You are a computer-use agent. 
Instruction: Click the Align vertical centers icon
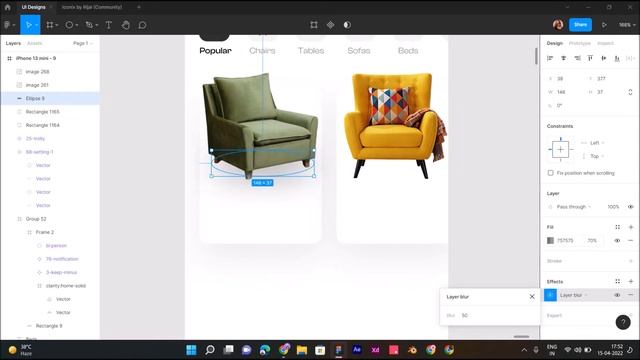604,58
